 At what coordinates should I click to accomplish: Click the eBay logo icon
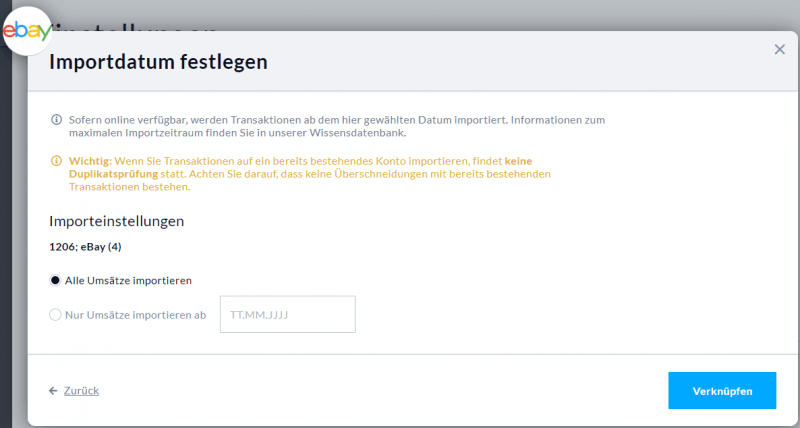pyautogui.click(x=27, y=31)
